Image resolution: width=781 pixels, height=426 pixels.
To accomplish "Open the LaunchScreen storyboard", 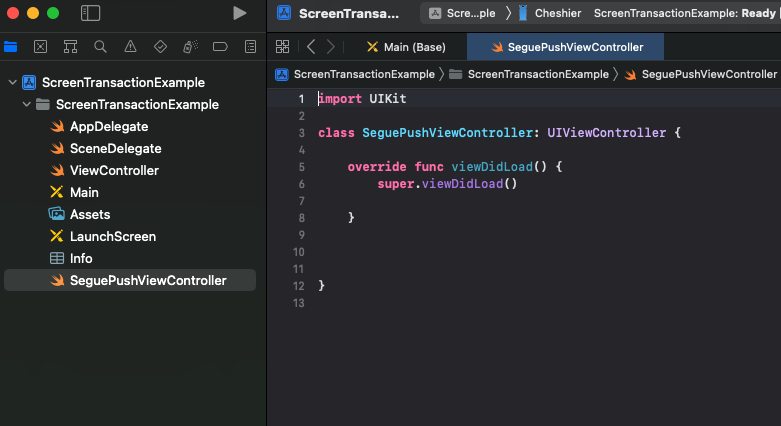I will pyautogui.click(x=113, y=236).
